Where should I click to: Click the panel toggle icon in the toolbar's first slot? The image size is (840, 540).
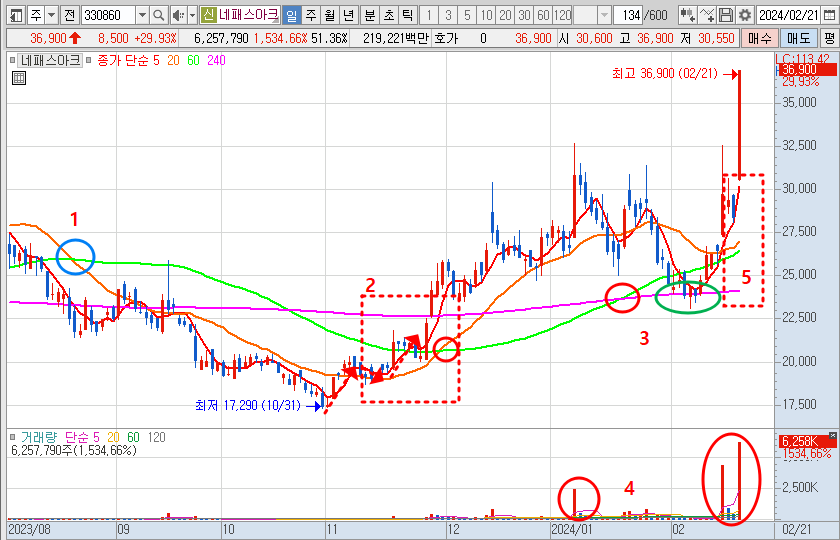pyautogui.click(x=16, y=15)
